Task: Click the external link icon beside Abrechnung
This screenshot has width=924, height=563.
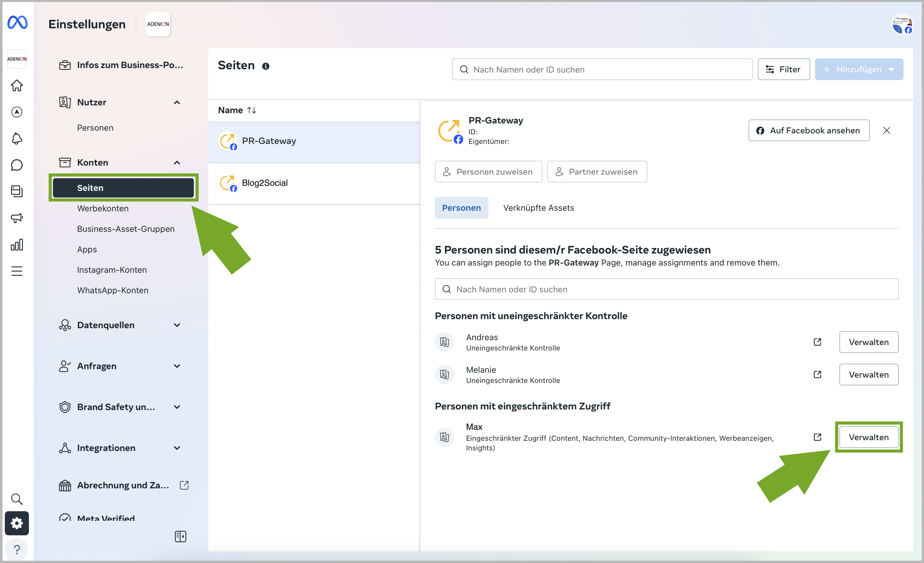Action: pyautogui.click(x=184, y=485)
